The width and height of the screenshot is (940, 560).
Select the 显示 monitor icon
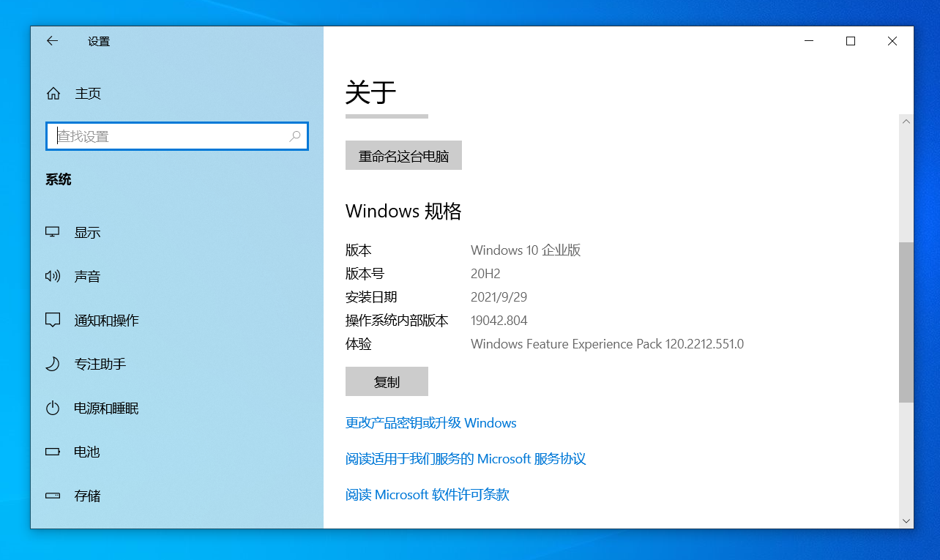pos(53,232)
